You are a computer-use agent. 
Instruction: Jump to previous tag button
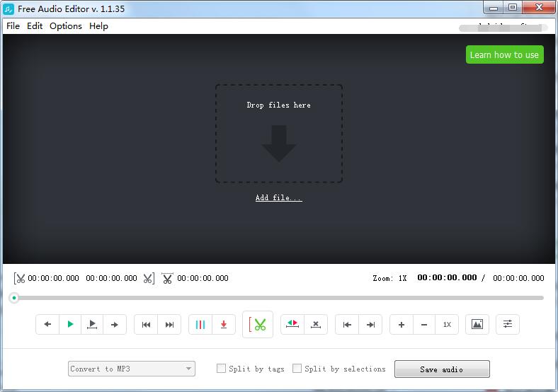coord(146,324)
